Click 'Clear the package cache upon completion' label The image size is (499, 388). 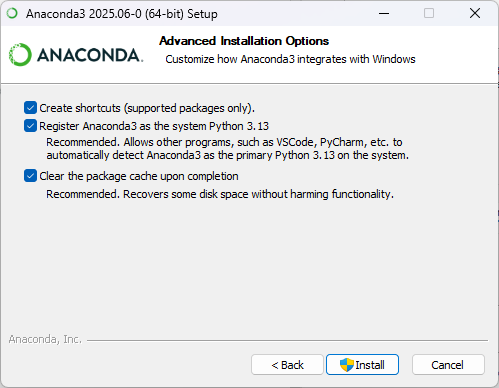pyautogui.click(x=139, y=176)
